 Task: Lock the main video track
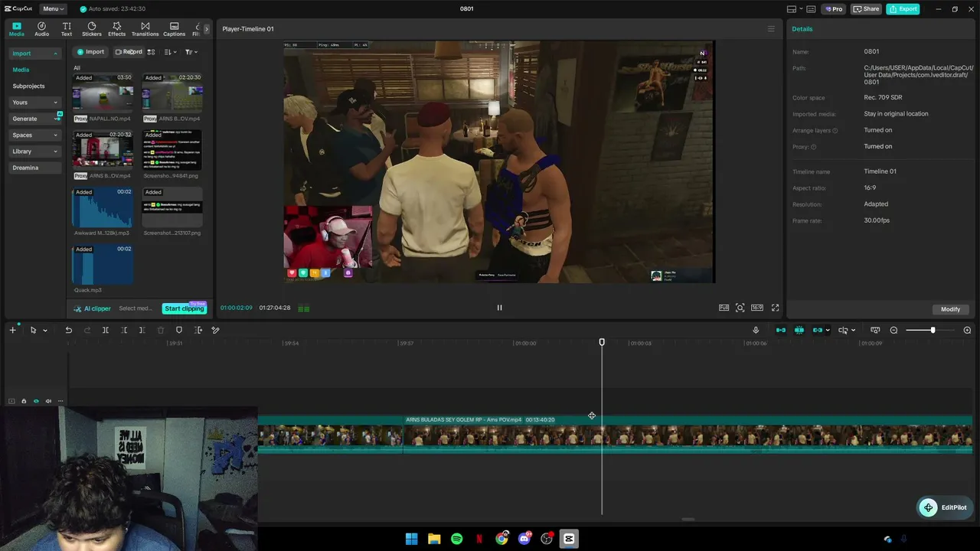24,401
